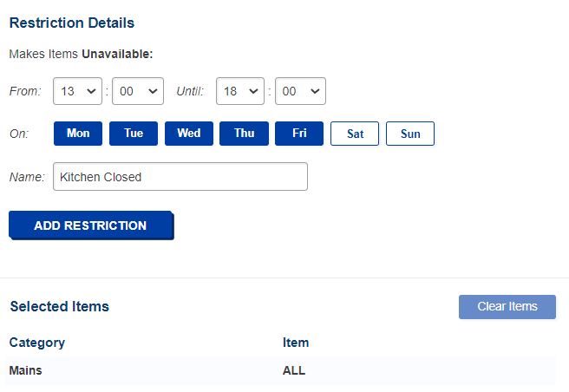This screenshot has height=392, width=569.
Task: Expand the Until minutes dropdown
Action: (x=299, y=90)
